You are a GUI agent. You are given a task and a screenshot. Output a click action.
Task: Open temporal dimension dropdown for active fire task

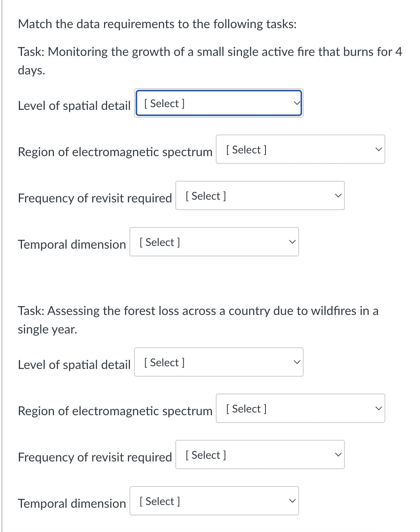(x=214, y=242)
